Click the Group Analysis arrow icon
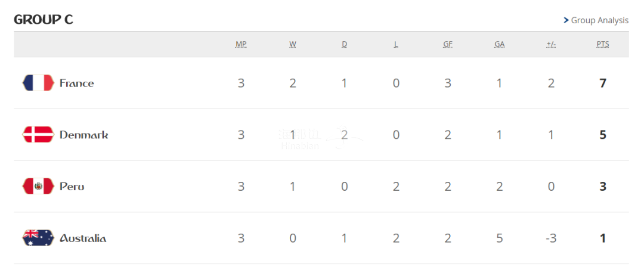 coord(566,20)
